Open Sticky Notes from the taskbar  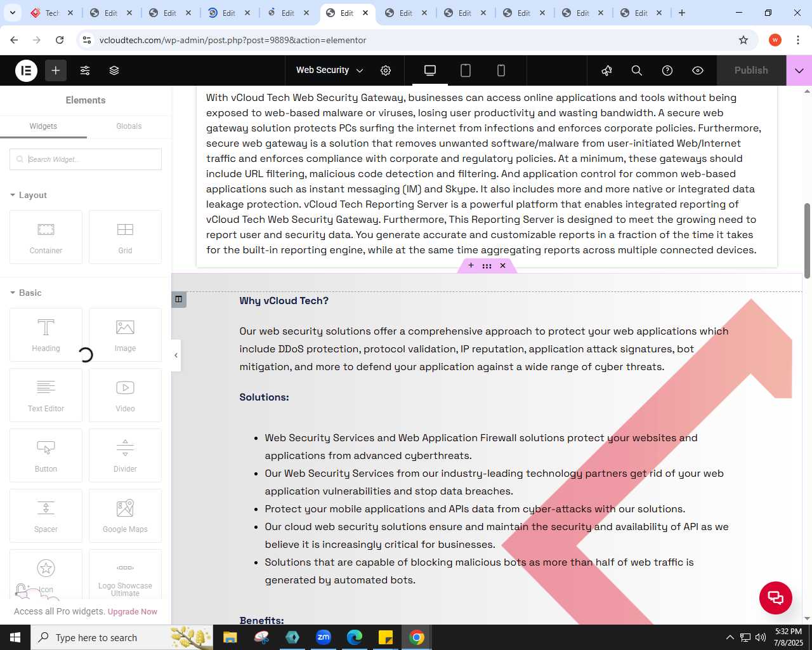(386, 637)
